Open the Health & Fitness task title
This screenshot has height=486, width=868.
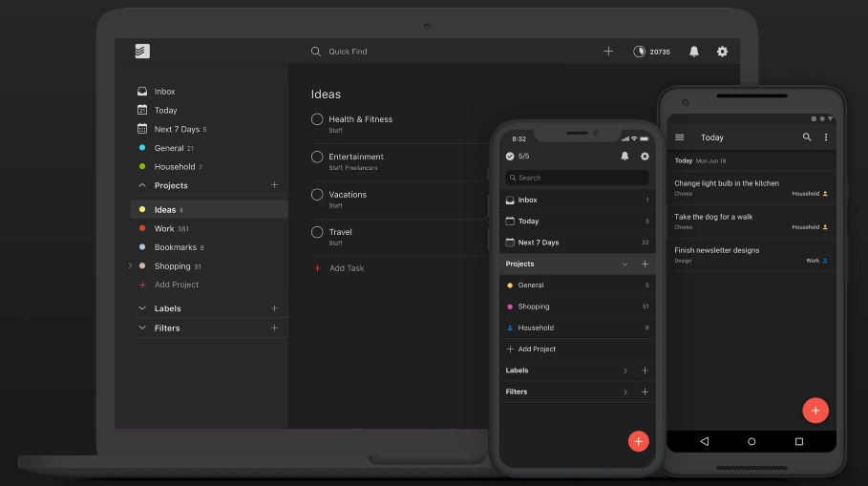[x=360, y=119]
